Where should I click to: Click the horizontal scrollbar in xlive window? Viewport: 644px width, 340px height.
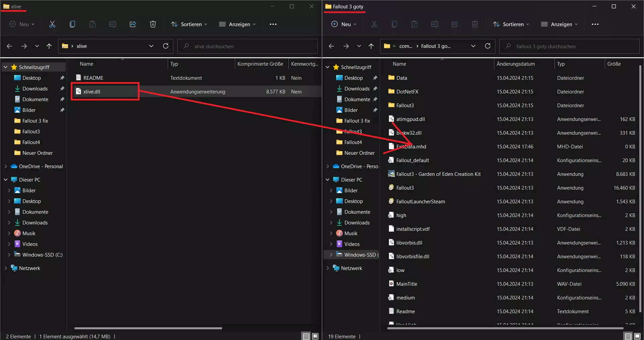click(x=148, y=328)
